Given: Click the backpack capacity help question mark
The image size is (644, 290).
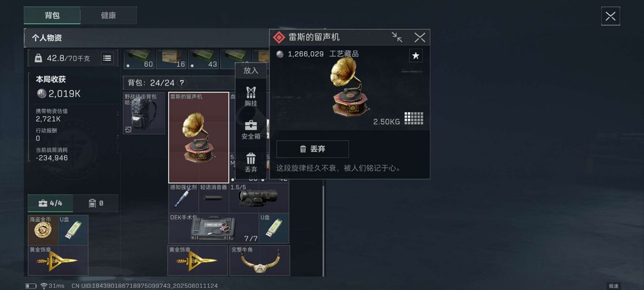Looking at the screenshot, I should pyautogui.click(x=181, y=82).
